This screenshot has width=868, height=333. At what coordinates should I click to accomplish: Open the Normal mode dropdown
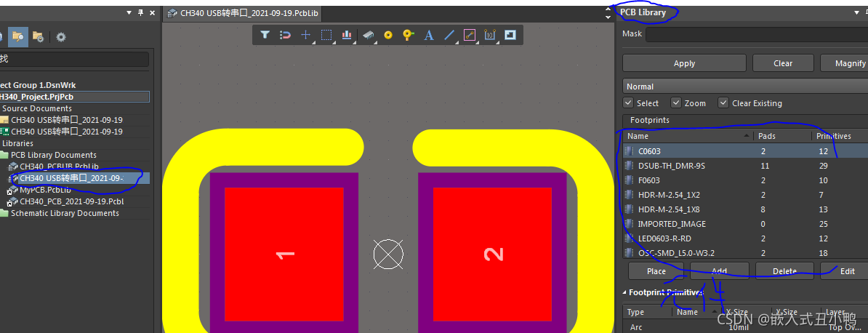(x=745, y=87)
